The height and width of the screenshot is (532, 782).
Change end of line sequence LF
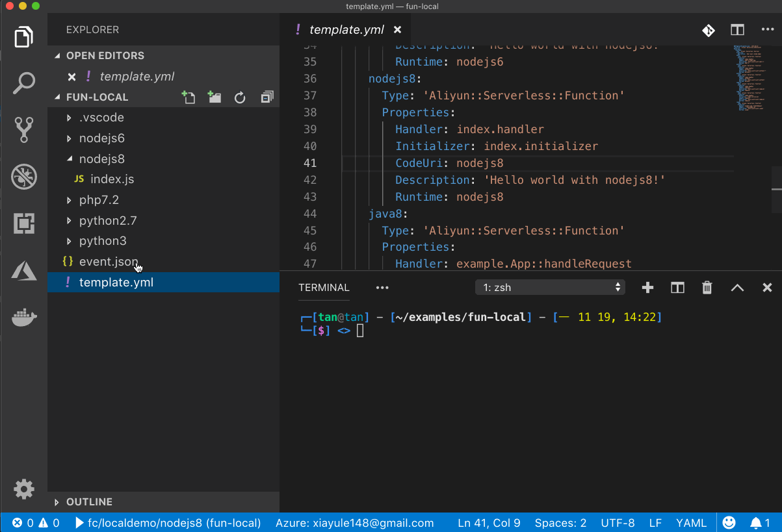(x=655, y=523)
